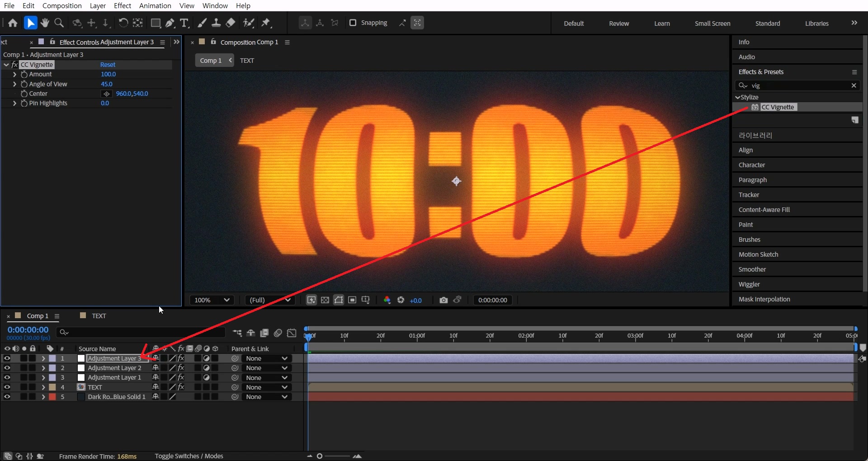Take a snapshot with the camera icon
868x461 pixels.
coord(443,300)
